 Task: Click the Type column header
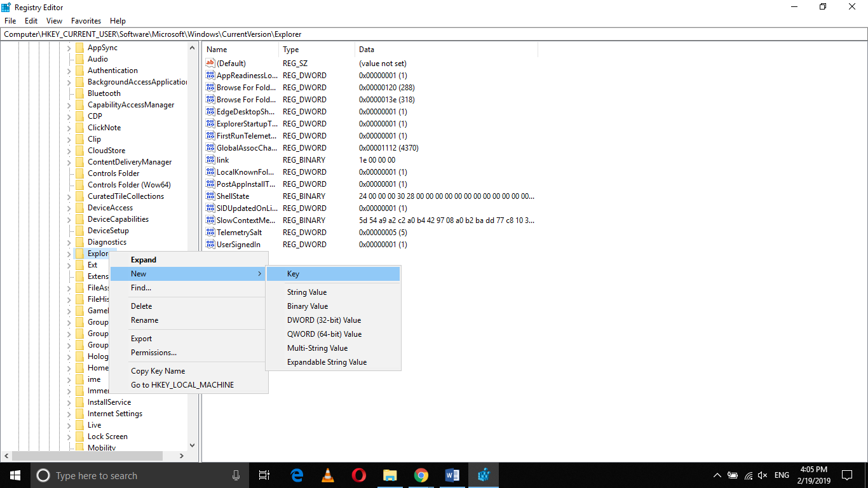pyautogui.click(x=317, y=50)
